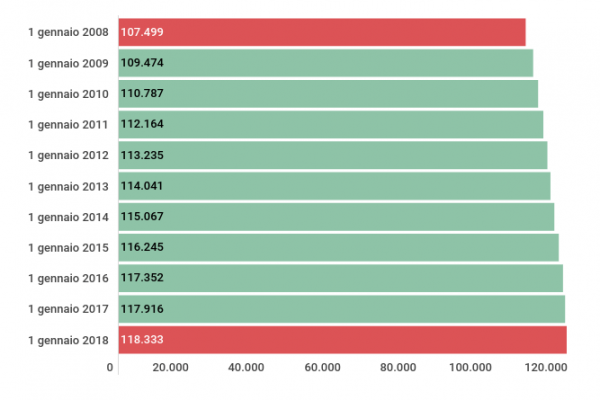Click the bar with value 117.352
Viewport: 600px width, 400px height.
[x=340, y=278]
